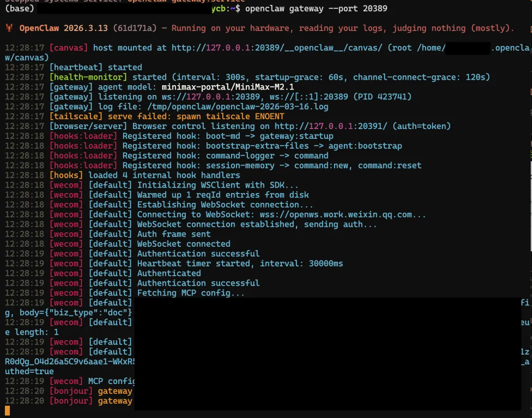Screen dimensions: 532x418
Task: Click hook 'bootstrap-extra-files -> agent:bootstrap'
Action: tap(304, 146)
